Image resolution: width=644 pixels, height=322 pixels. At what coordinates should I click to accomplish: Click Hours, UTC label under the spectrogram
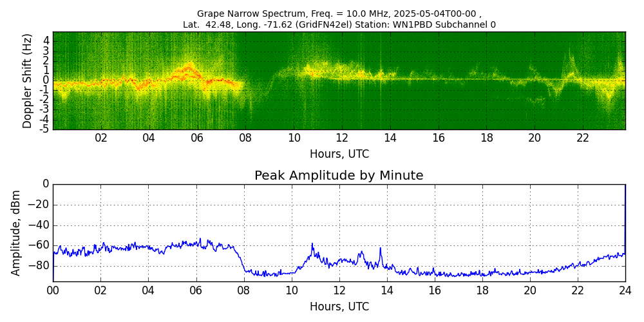coord(339,155)
